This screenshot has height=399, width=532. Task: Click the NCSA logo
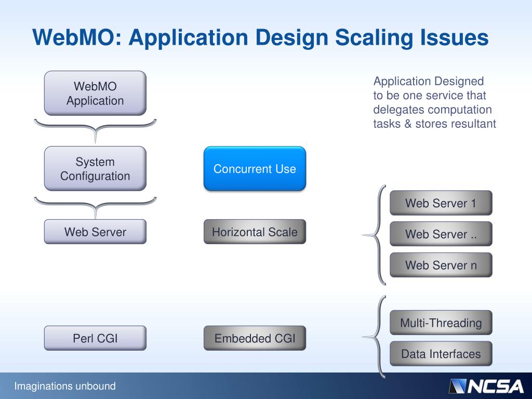(x=486, y=386)
